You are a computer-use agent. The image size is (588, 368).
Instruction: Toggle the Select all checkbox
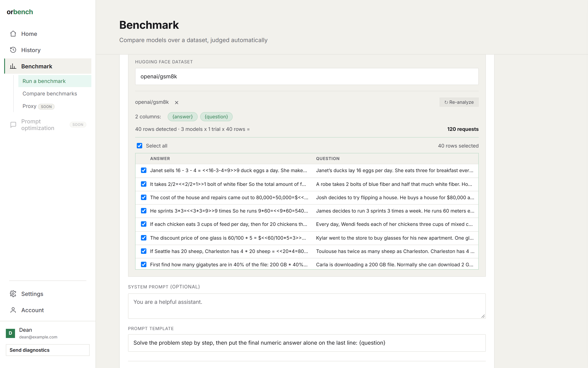(139, 145)
